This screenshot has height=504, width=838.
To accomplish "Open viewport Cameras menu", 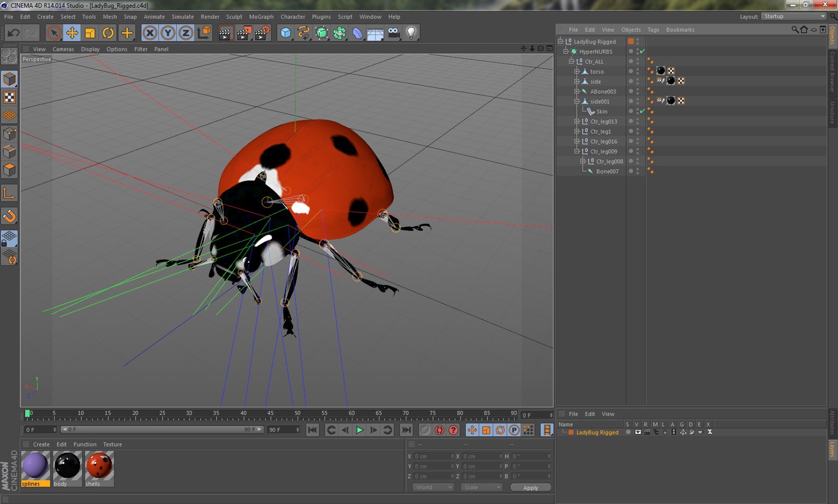I will click(63, 49).
